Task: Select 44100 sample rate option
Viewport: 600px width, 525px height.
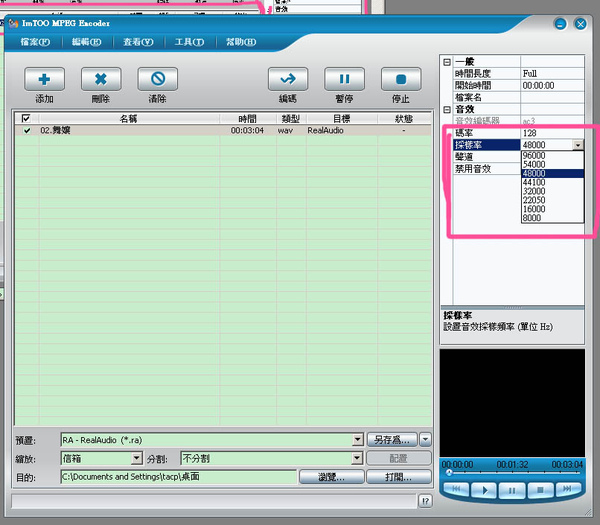Action: coord(553,182)
